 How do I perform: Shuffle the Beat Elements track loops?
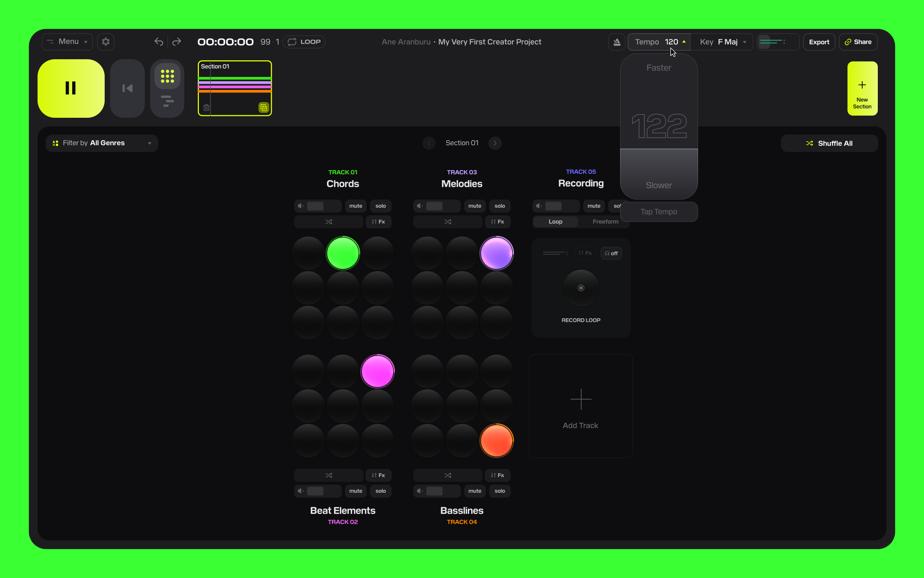point(328,475)
